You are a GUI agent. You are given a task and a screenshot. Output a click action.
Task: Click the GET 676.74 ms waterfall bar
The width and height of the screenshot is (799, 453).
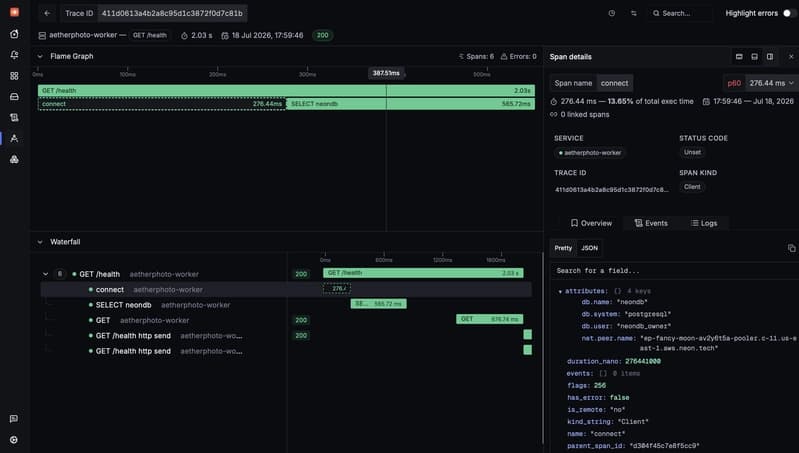click(490, 319)
